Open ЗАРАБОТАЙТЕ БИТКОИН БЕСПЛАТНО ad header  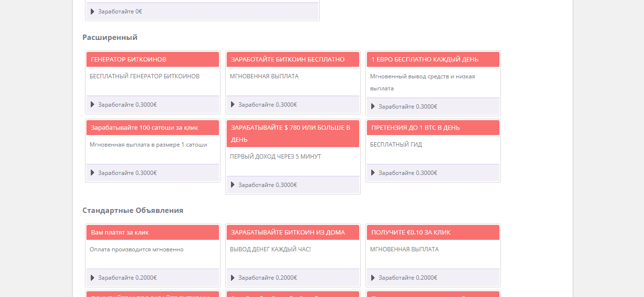tap(288, 60)
